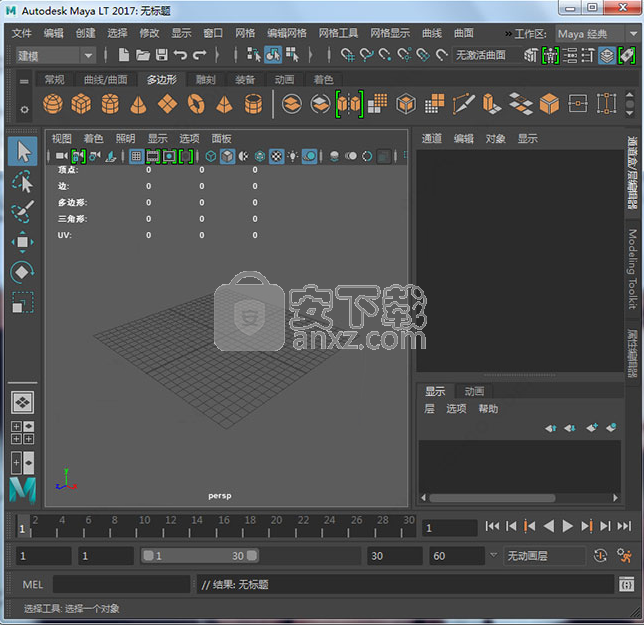
Task: Select the Rotate tool
Action: pyautogui.click(x=22, y=272)
